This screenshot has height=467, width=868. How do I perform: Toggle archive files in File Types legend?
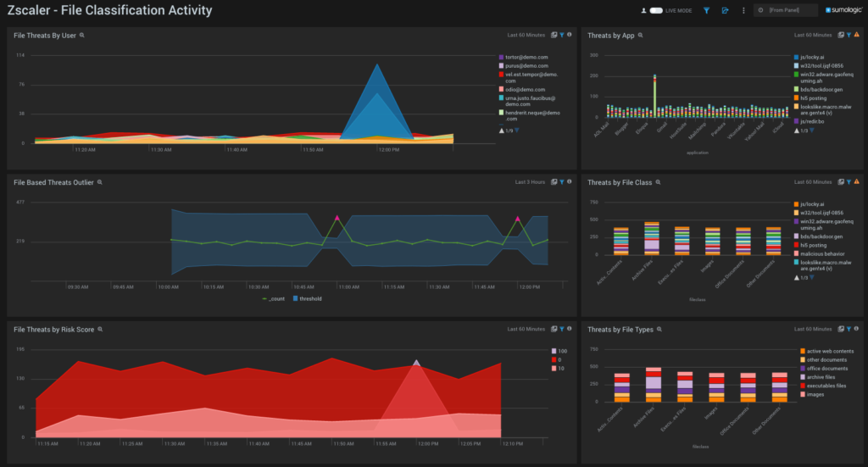click(x=818, y=377)
